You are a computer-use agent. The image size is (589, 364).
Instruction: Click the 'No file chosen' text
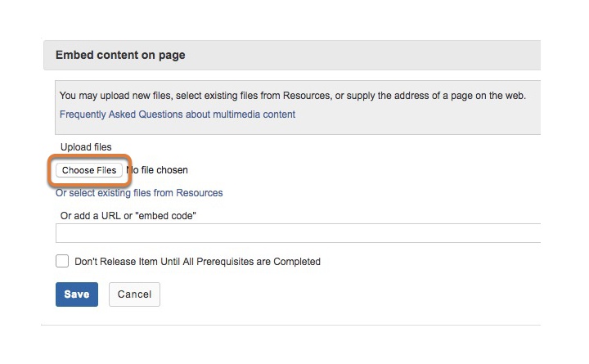tap(157, 170)
